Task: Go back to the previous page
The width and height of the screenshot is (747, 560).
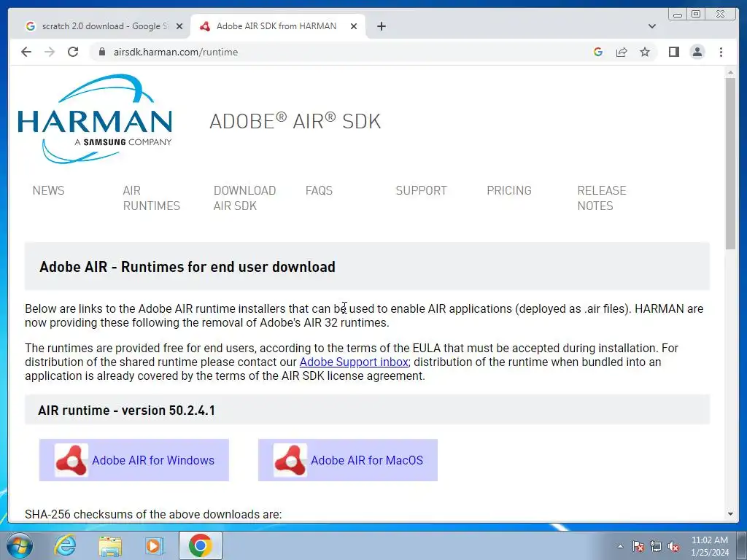Action: (x=26, y=52)
